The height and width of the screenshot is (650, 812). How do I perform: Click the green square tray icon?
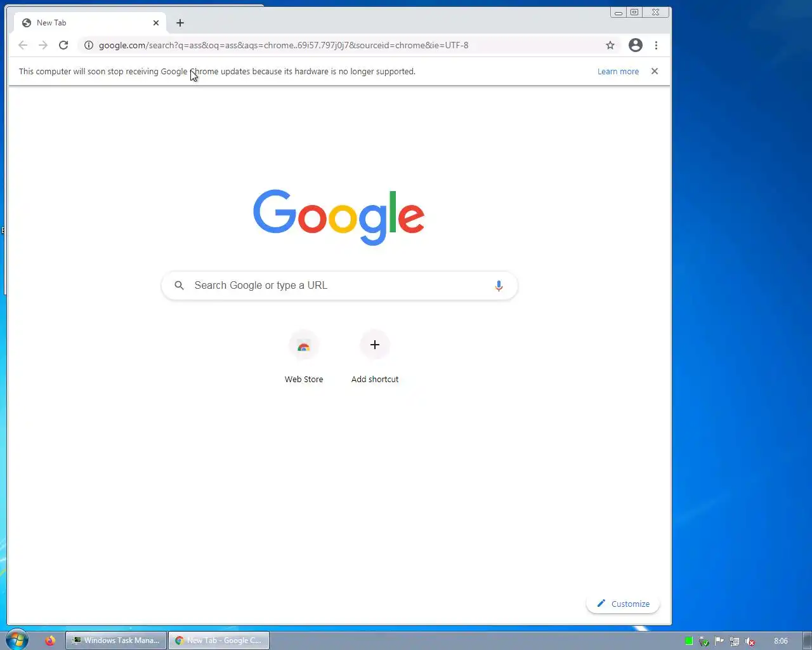[689, 641]
